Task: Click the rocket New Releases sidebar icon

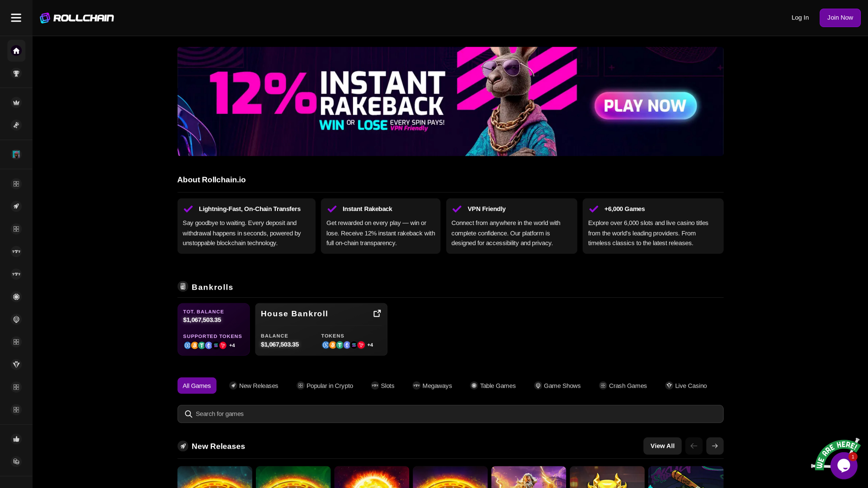Action: coord(16,206)
